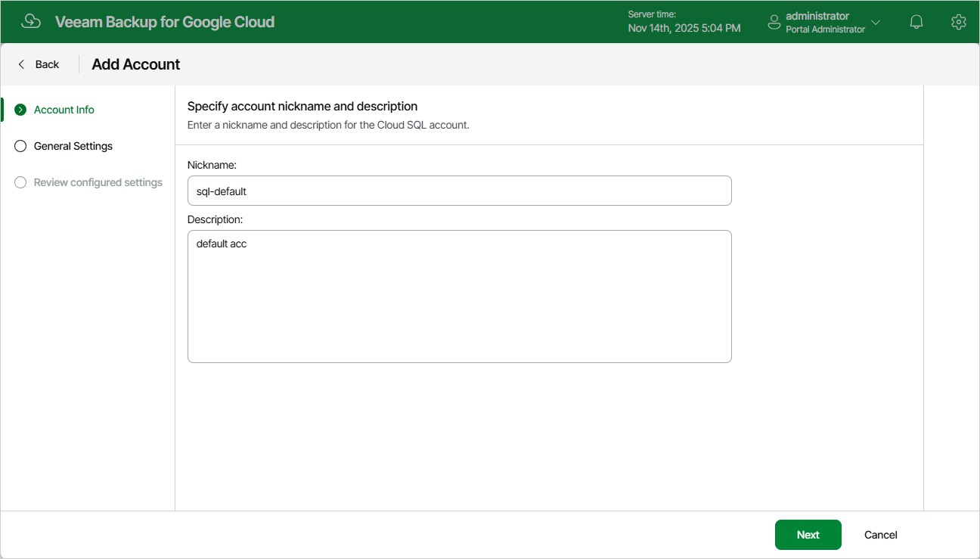Viewport: 980px width, 559px height.
Task: Click the server time Nov 14th, 2025 text
Action: 684,28
